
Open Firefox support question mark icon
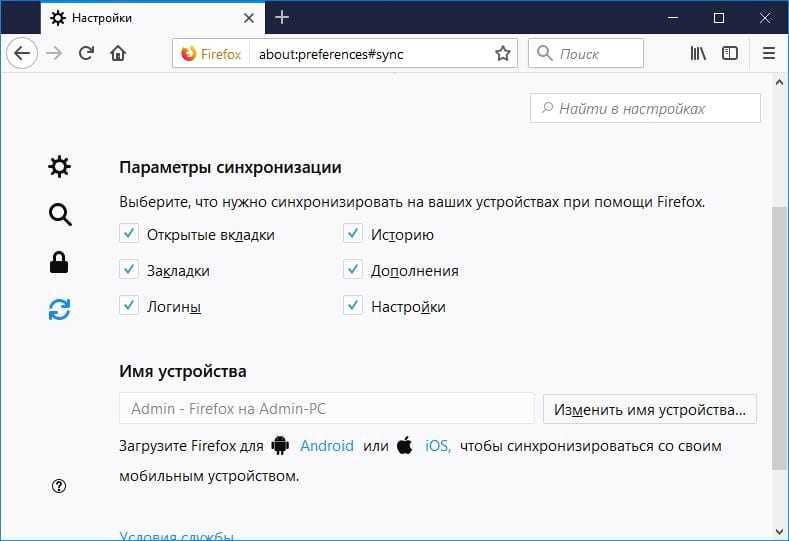[x=59, y=486]
